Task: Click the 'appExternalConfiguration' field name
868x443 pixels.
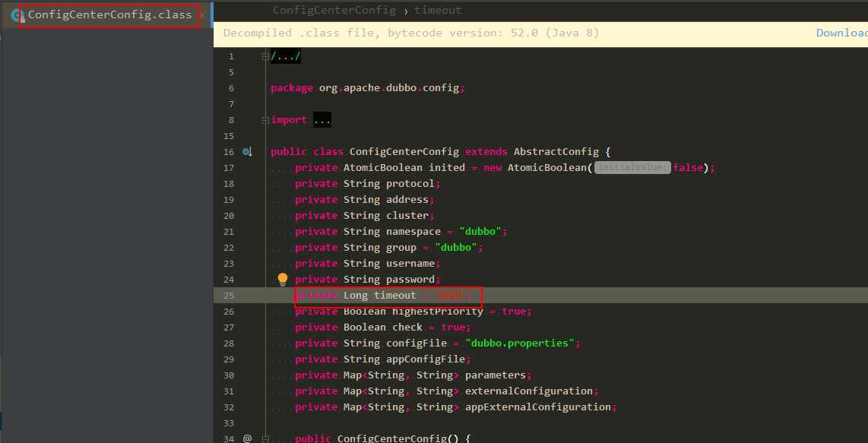Action: click(538, 407)
